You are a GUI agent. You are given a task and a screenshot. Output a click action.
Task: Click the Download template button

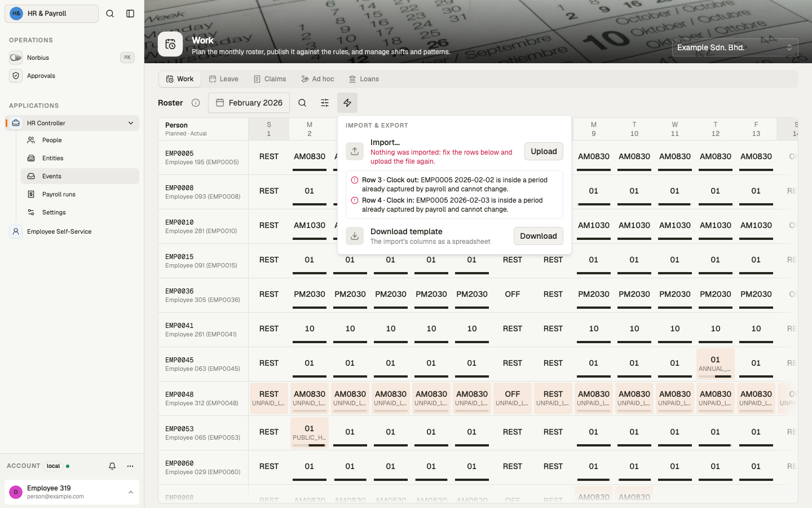539,236
